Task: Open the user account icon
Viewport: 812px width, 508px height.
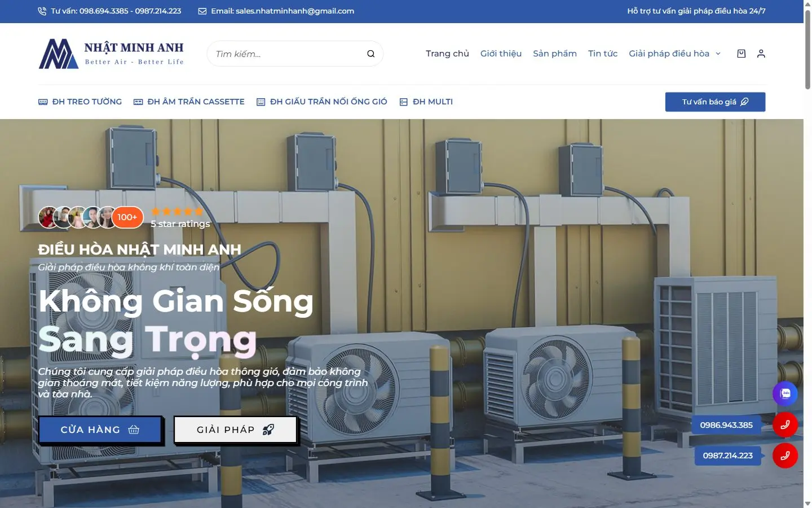Action: pyautogui.click(x=761, y=54)
